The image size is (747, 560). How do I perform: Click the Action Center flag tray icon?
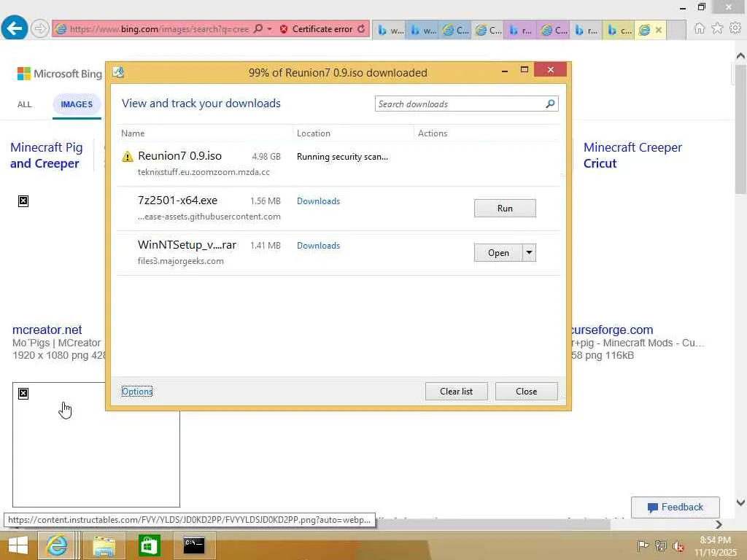(643, 545)
